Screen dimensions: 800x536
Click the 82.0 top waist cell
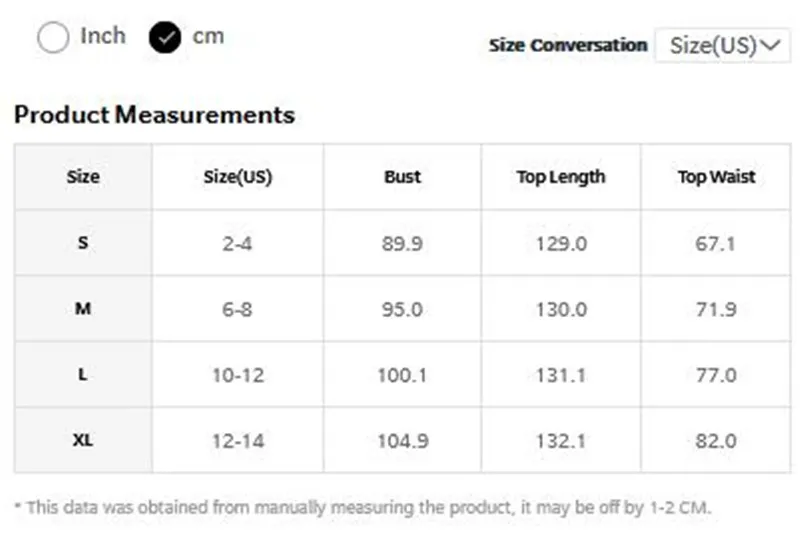tap(716, 441)
